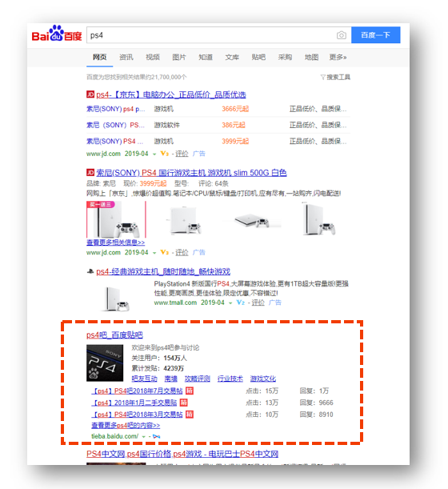The image size is (448, 489).
Task: Click the JD icon beside first result
Action: (x=90, y=94)
